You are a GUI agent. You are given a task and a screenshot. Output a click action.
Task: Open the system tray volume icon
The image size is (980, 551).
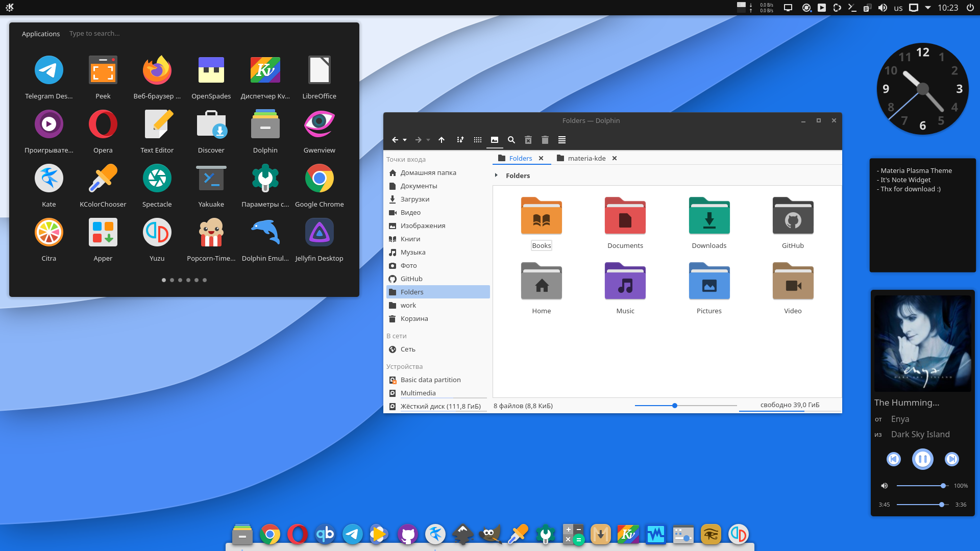883,8
